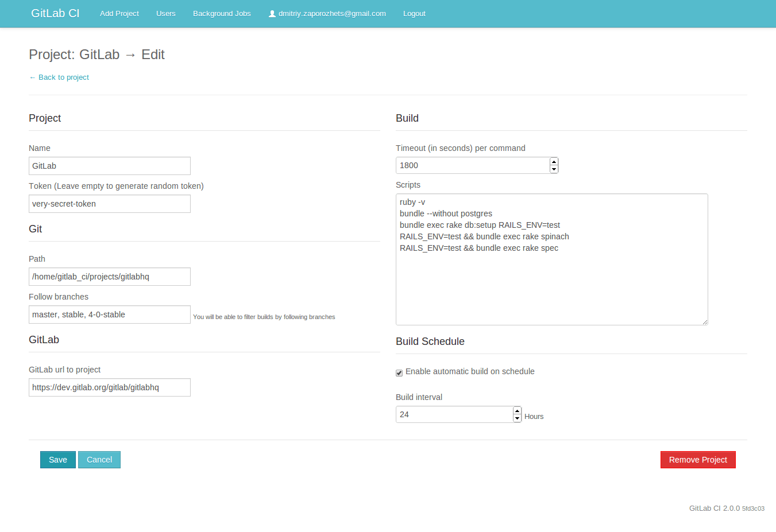The height and width of the screenshot is (532, 776).
Task: Cancel editing the project
Action: click(x=99, y=459)
